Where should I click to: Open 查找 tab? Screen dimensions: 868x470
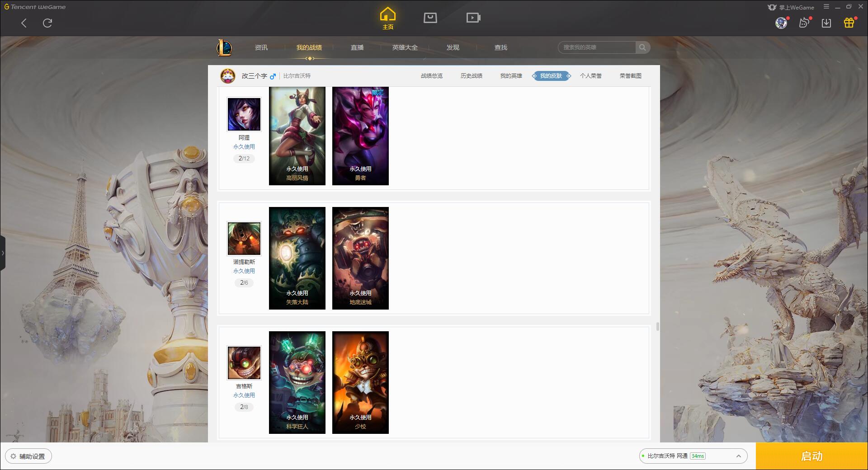click(501, 47)
